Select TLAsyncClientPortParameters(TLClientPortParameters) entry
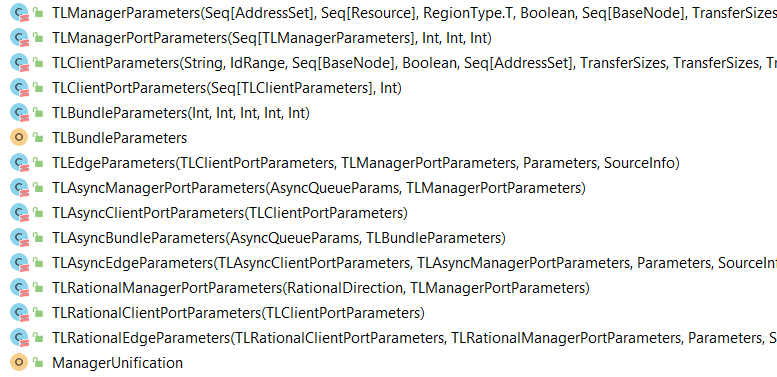The width and height of the screenshot is (777, 377). point(229,213)
